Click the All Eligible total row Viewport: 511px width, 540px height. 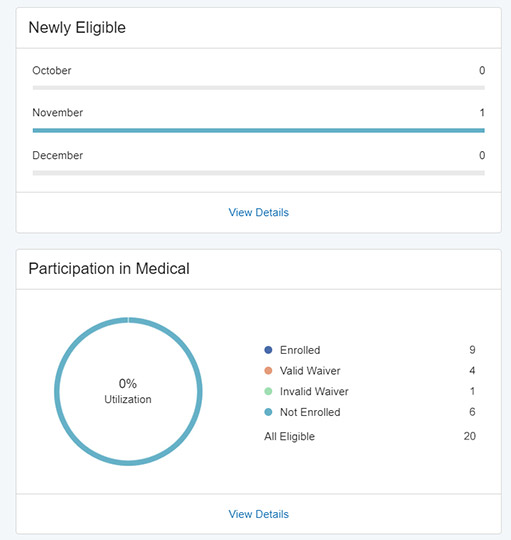click(370, 436)
